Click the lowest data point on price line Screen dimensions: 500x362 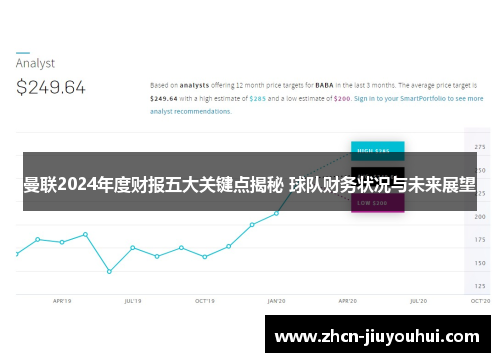point(109,272)
